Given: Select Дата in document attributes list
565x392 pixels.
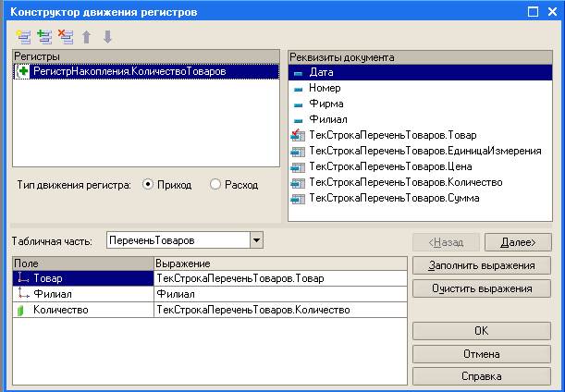Looking at the screenshot, I should (323, 72).
